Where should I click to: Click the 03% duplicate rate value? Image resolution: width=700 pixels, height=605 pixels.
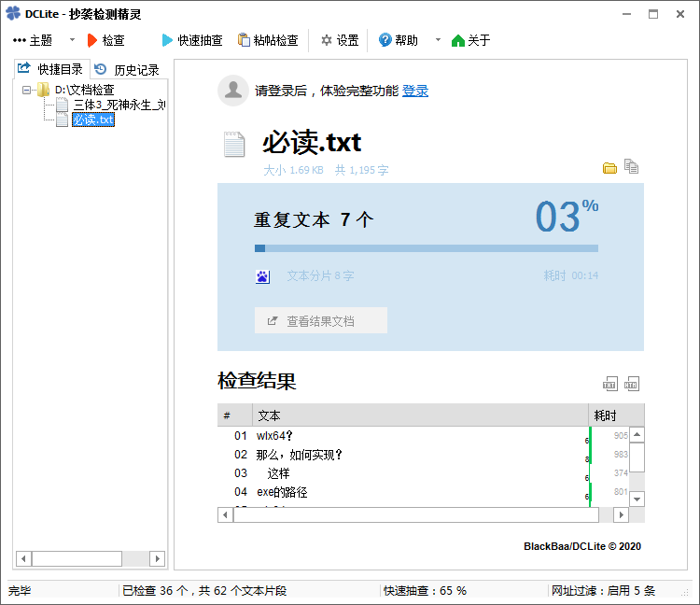point(567,216)
